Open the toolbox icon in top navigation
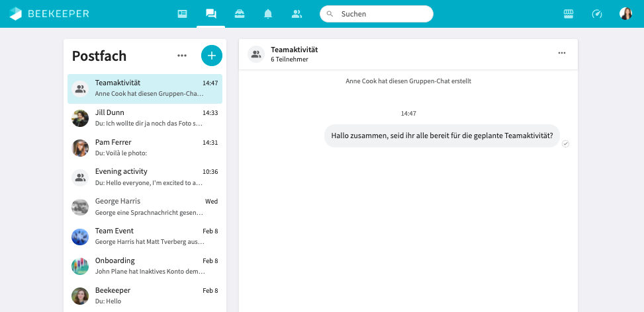Image resolution: width=644 pixels, height=312 pixels. pyautogui.click(x=240, y=14)
